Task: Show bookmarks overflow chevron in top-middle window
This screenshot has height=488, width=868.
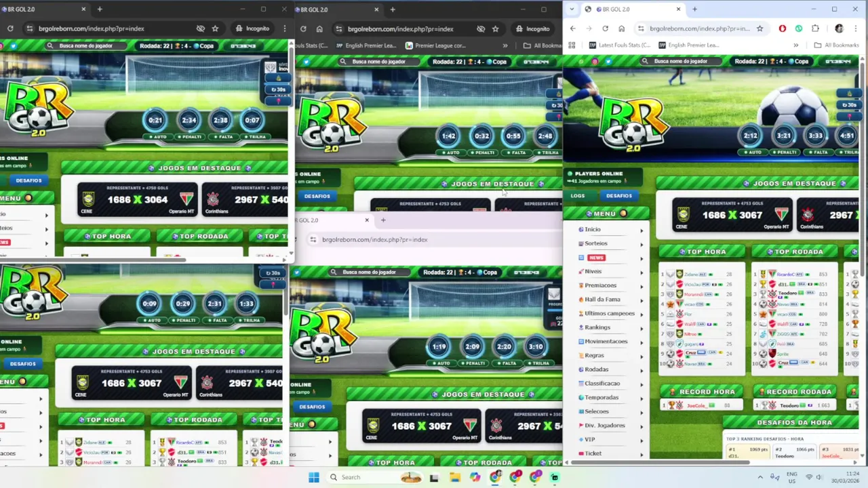Action: [505, 45]
